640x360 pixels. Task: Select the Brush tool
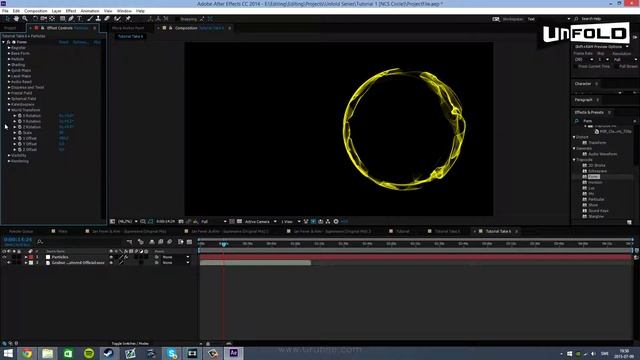90,19
